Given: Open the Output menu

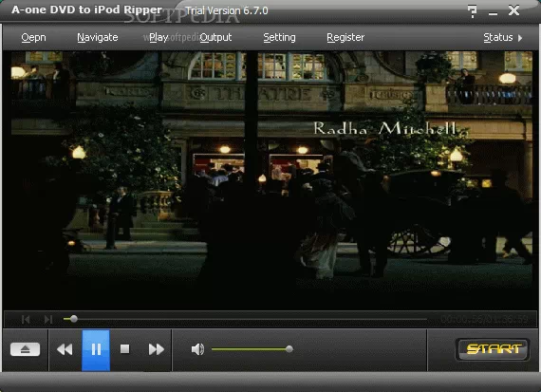Looking at the screenshot, I should (215, 37).
